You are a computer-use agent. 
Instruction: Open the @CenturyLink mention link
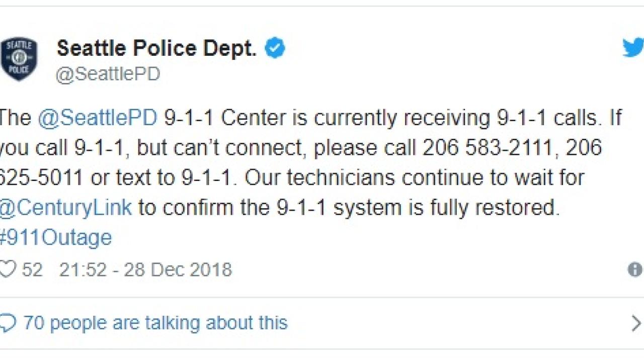(66, 207)
